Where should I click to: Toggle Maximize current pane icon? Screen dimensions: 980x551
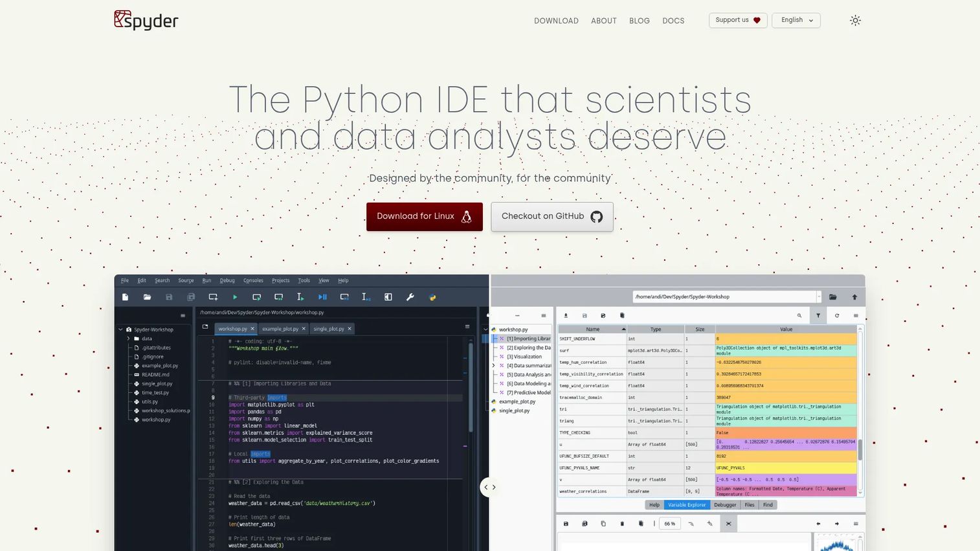(x=388, y=297)
